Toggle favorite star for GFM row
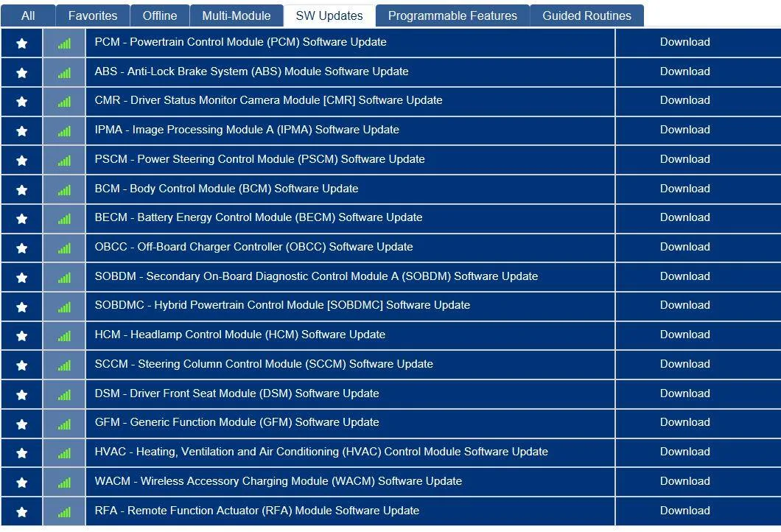Image resolution: width=781 pixels, height=532 pixels. [21, 424]
